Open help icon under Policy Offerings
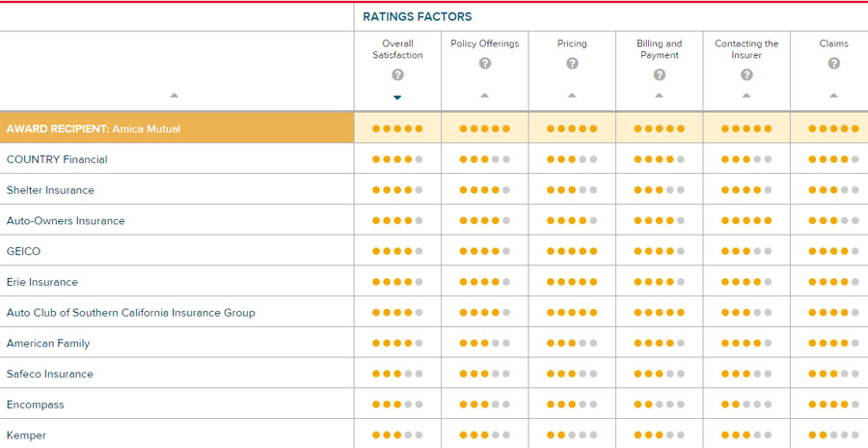Image resolution: width=868 pixels, height=448 pixels. (485, 63)
